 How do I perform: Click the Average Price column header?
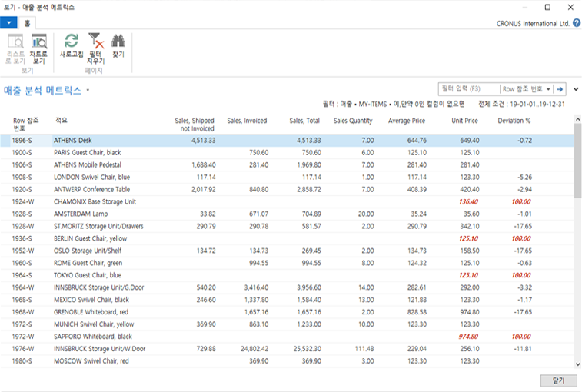[407, 121]
